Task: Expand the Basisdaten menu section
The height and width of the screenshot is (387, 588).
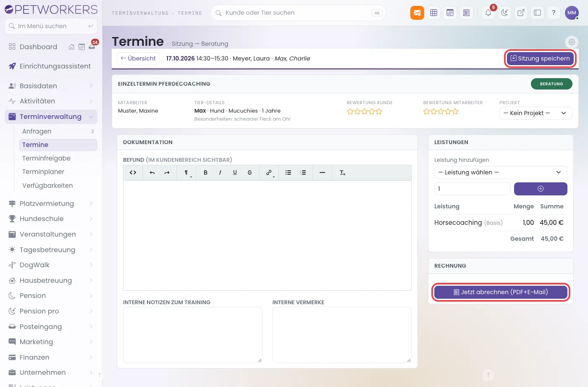Action: pos(51,86)
